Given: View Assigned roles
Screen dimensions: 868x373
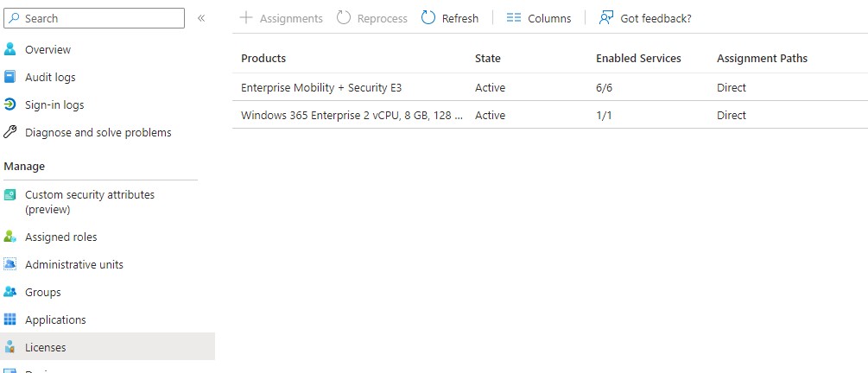Looking at the screenshot, I should (61, 237).
